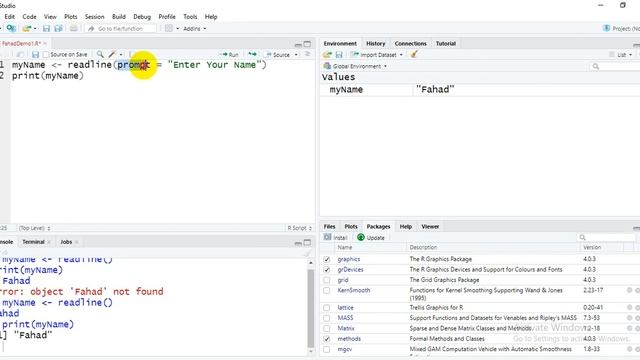Open the R Script file type selector

pyautogui.click(x=300, y=228)
